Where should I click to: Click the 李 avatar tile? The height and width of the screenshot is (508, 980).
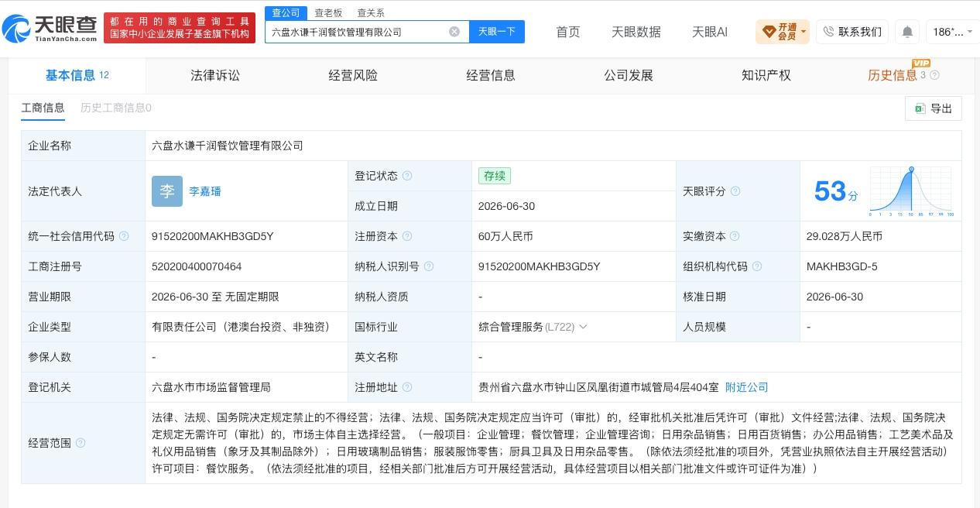click(x=167, y=191)
